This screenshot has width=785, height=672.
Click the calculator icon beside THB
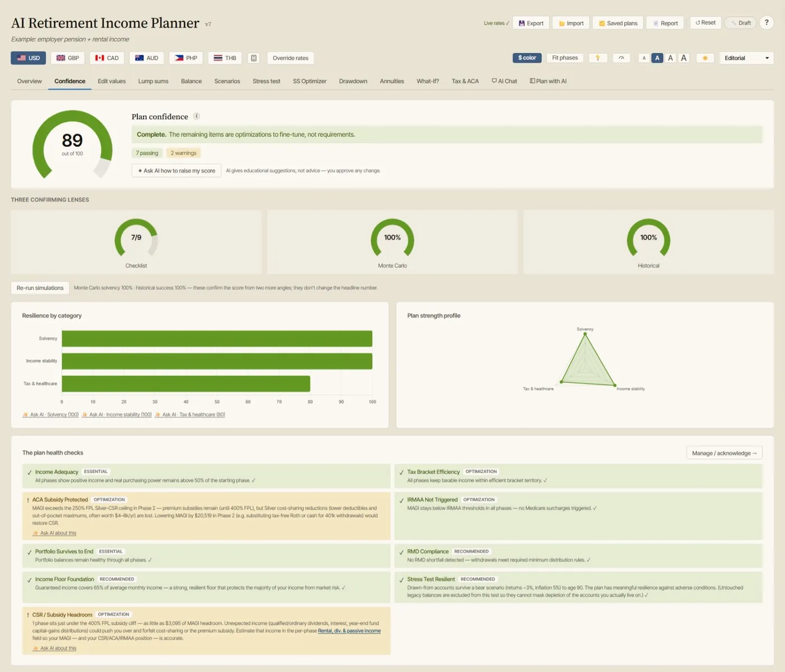(x=253, y=58)
